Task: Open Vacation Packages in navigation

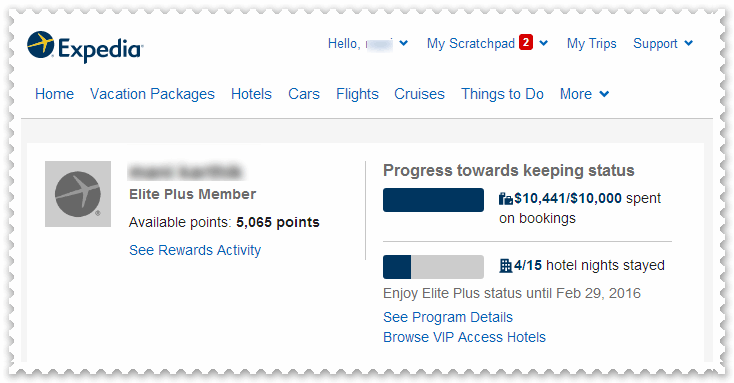Action: (x=152, y=94)
